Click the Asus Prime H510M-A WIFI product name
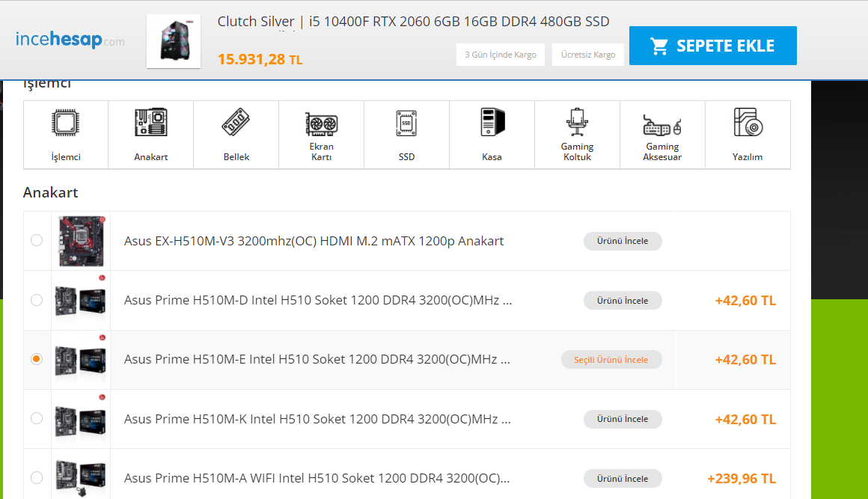Screen dimensions: 868x499 (317, 479)
